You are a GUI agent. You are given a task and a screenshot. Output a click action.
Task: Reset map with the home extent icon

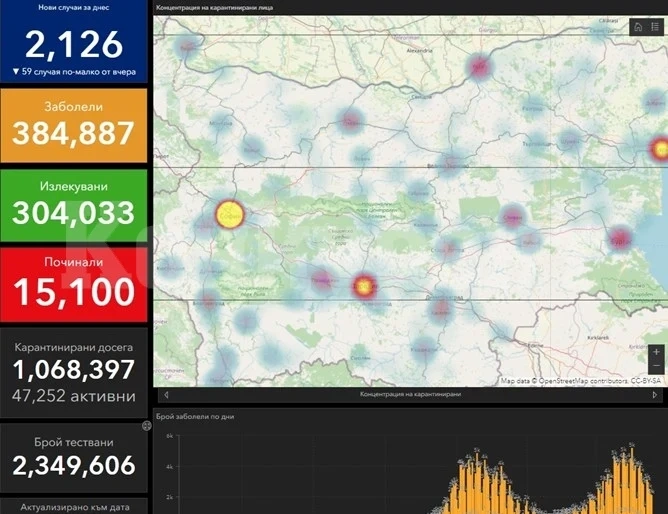(x=638, y=27)
